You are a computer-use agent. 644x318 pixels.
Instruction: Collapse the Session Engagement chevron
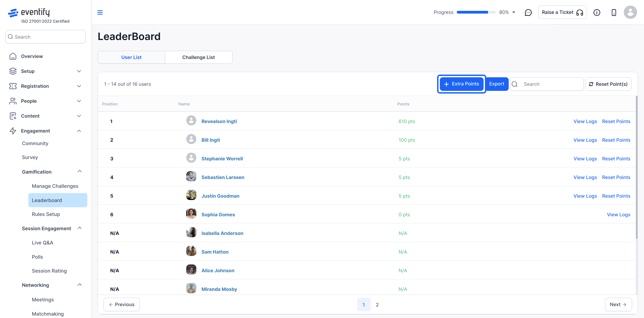[80, 228]
